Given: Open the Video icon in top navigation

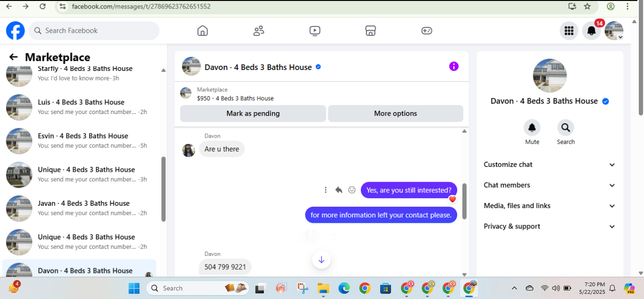Looking at the screenshot, I should [x=315, y=31].
